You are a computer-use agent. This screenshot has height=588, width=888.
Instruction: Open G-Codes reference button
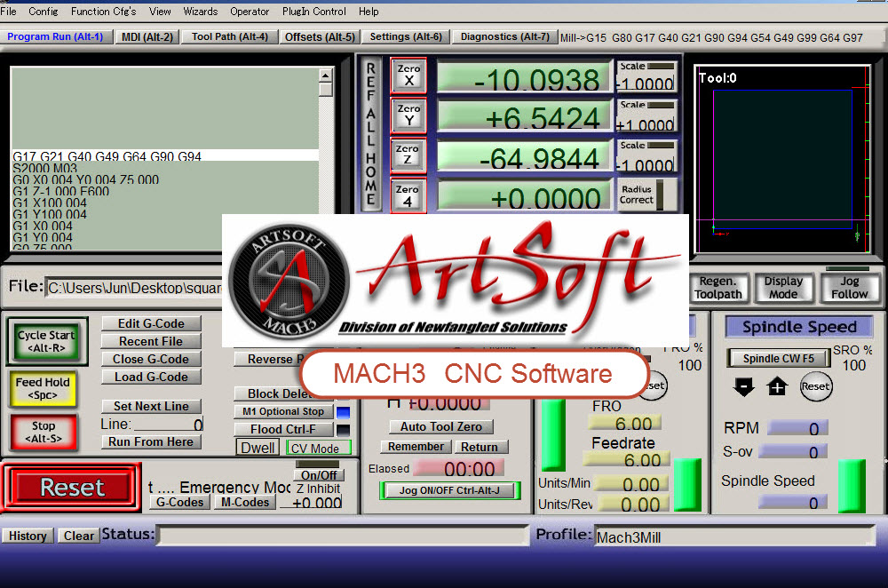[x=180, y=502]
